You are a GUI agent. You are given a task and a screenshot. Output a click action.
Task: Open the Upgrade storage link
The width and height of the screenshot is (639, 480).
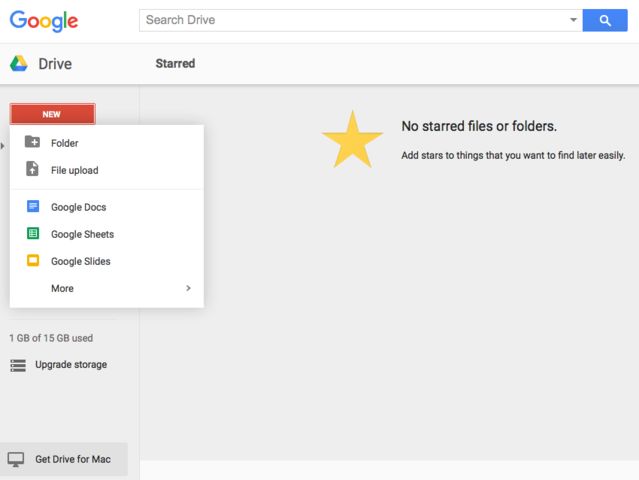71,365
